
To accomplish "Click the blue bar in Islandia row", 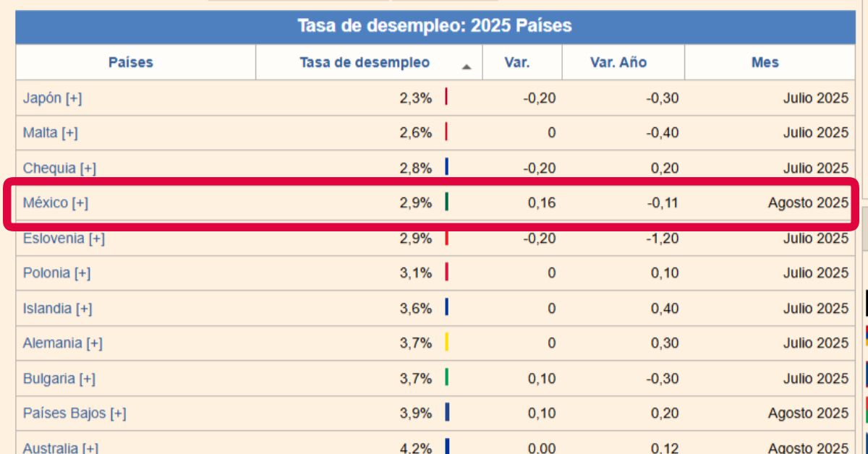I will (x=446, y=307).
